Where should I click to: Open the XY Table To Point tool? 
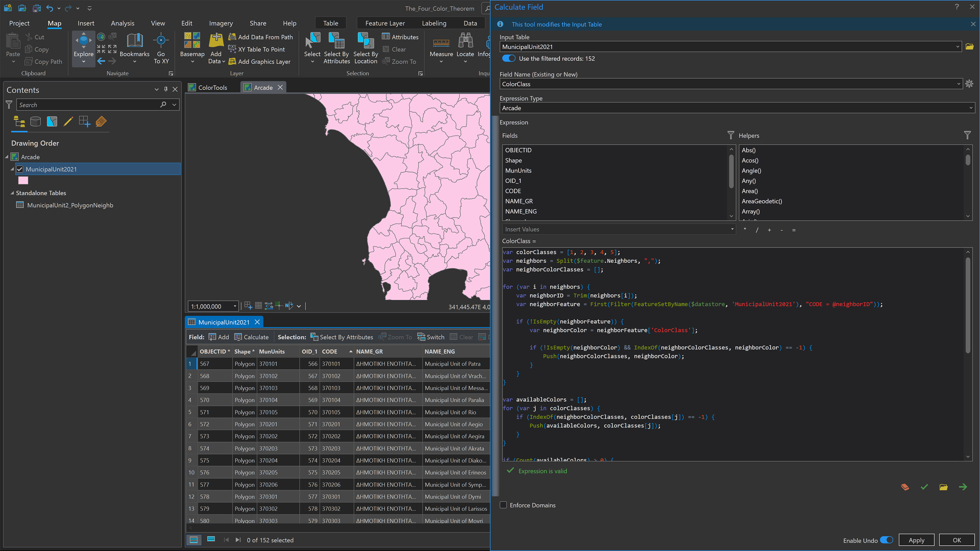tap(232, 49)
